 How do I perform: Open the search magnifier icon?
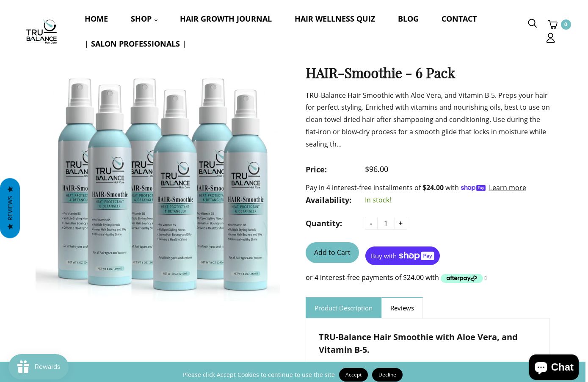point(532,23)
